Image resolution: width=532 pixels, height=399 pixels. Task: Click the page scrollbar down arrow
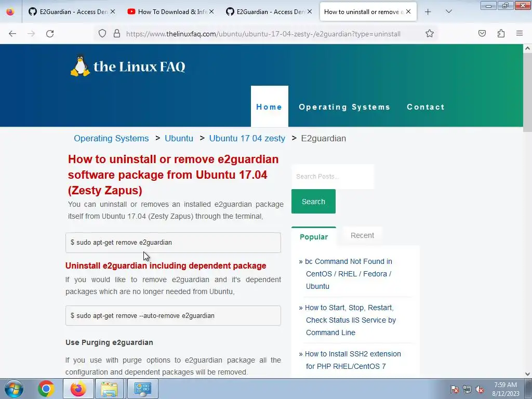[x=528, y=374]
